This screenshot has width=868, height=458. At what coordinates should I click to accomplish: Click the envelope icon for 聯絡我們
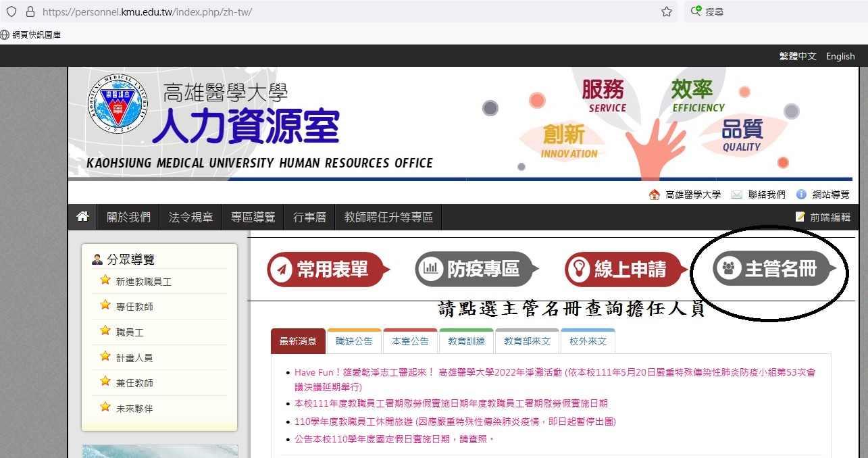[736, 195]
